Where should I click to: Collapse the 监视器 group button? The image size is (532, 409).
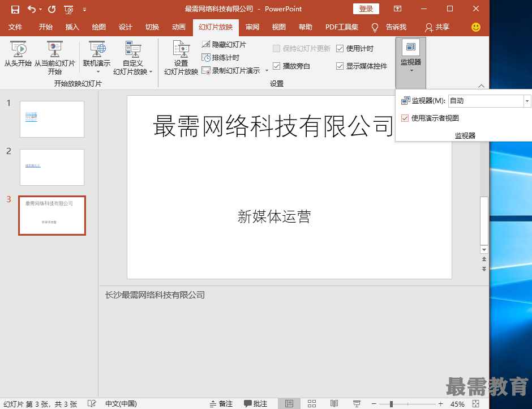coord(411,63)
